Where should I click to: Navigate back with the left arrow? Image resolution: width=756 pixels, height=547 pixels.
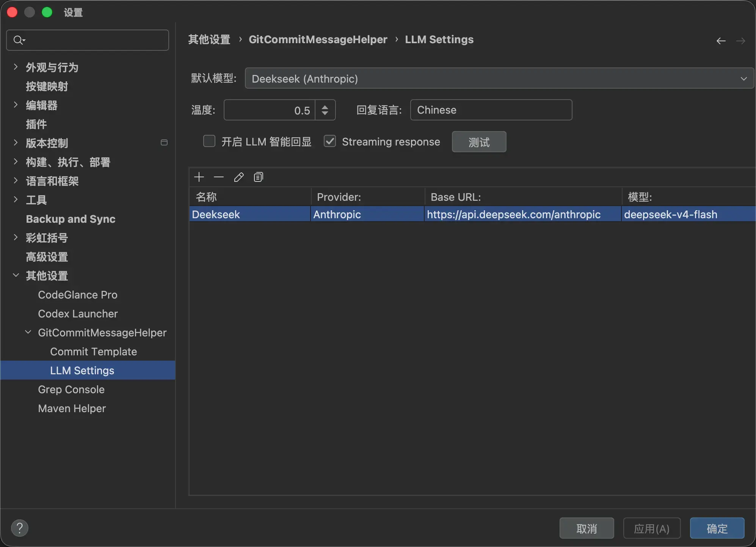tap(721, 41)
